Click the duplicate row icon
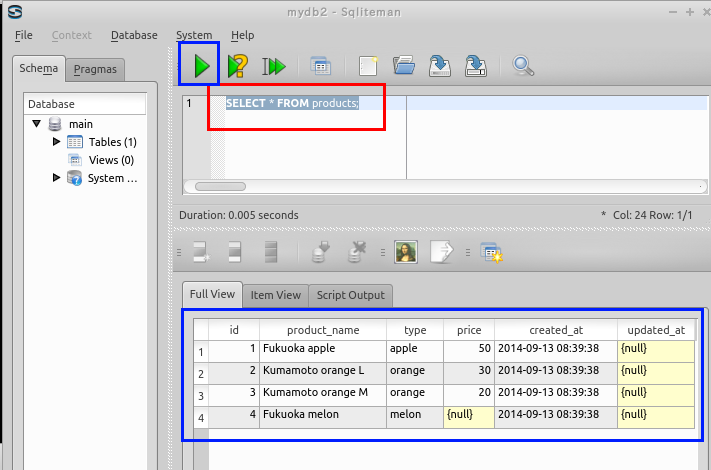 click(234, 252)
